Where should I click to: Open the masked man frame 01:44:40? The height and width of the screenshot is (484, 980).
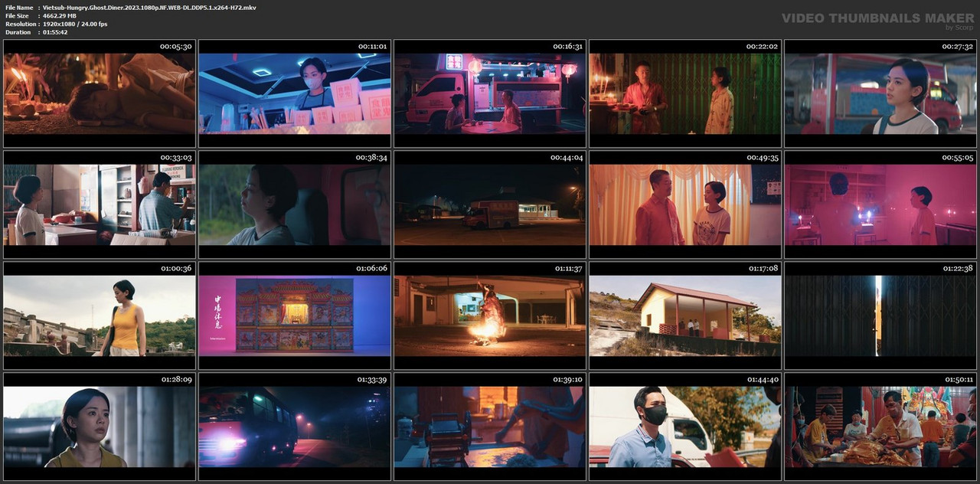point(685,427)
